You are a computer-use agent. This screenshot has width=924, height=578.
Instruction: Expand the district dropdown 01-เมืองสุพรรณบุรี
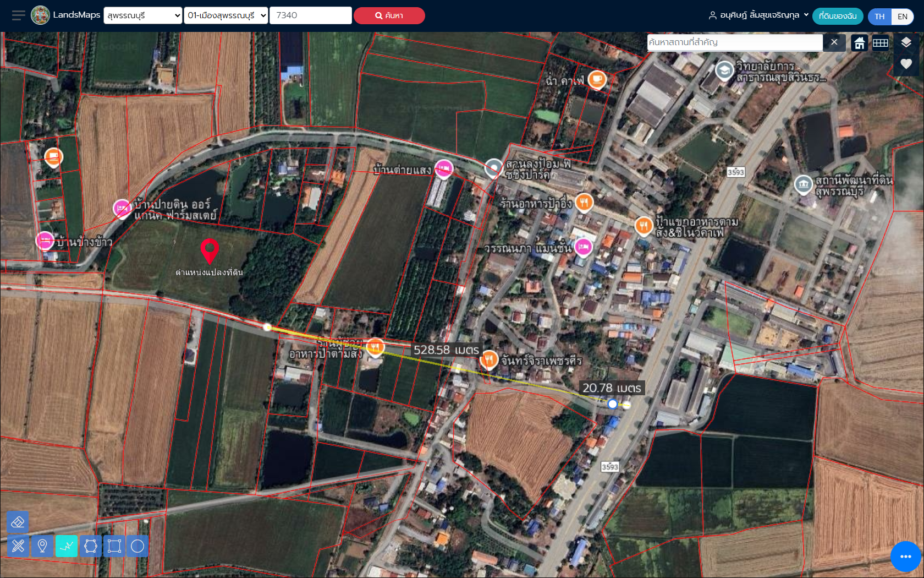[x=226, y=15]
